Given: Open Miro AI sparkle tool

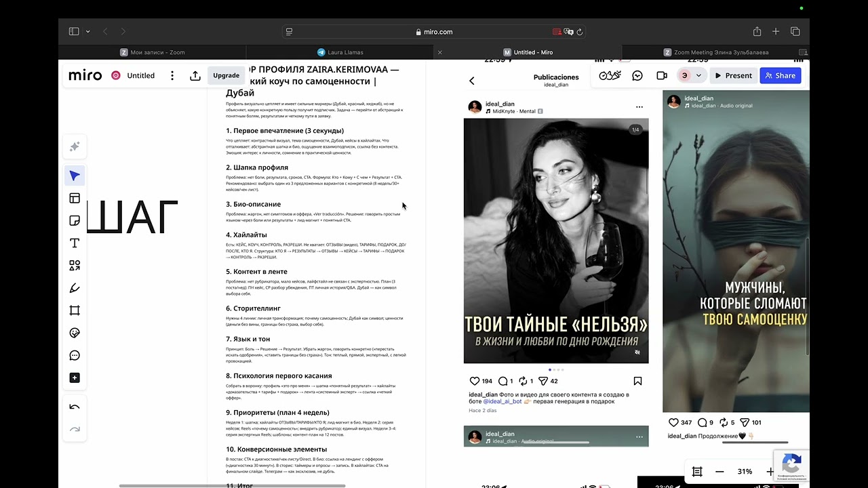Looking at the screenshot, I should (75, 146).
